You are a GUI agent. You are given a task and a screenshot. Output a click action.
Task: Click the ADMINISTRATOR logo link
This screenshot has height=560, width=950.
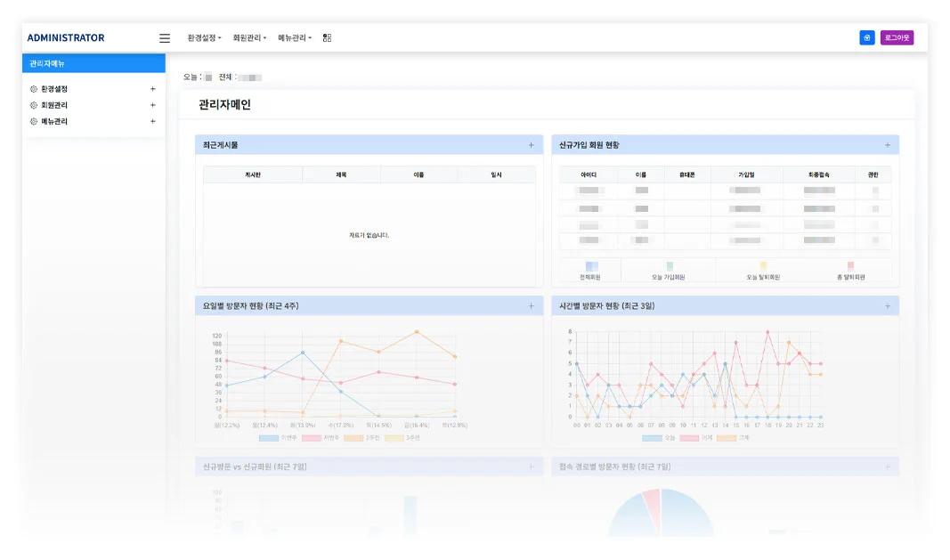[65, 37]
